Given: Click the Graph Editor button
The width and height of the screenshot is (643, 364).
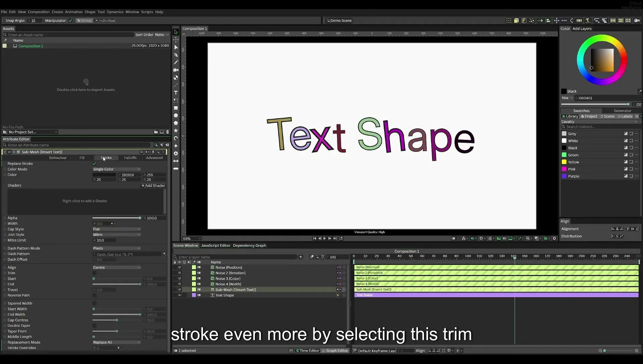Looking at the screenshot, I should (x=335, y=351).
